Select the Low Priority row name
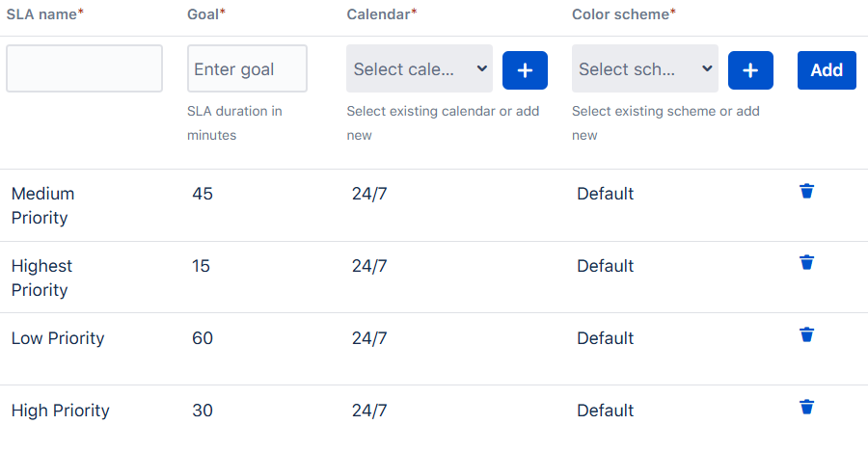 coord(58,338)
